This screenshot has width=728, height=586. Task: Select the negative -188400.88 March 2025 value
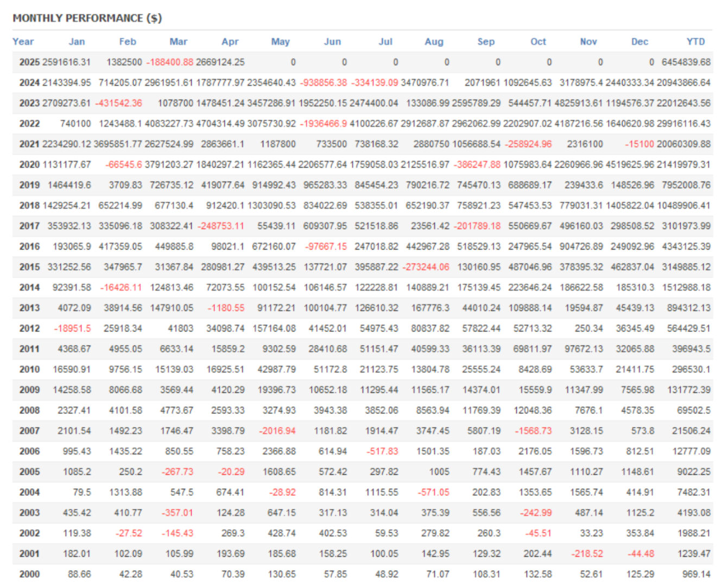point(169,62)
